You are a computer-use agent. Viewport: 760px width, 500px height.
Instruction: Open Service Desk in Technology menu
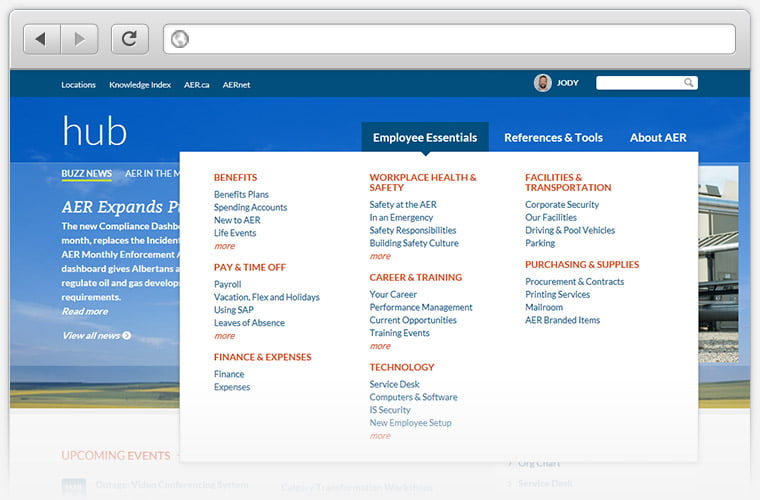coord(395,384)
